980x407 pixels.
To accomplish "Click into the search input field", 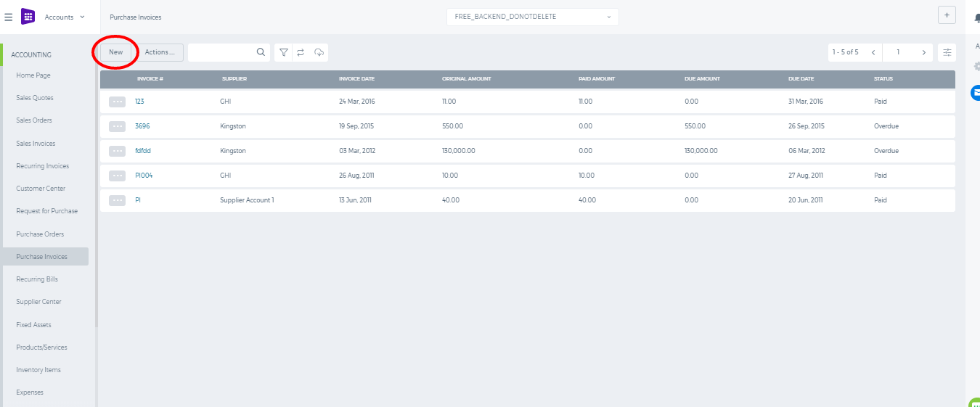I will coord(221,52).
